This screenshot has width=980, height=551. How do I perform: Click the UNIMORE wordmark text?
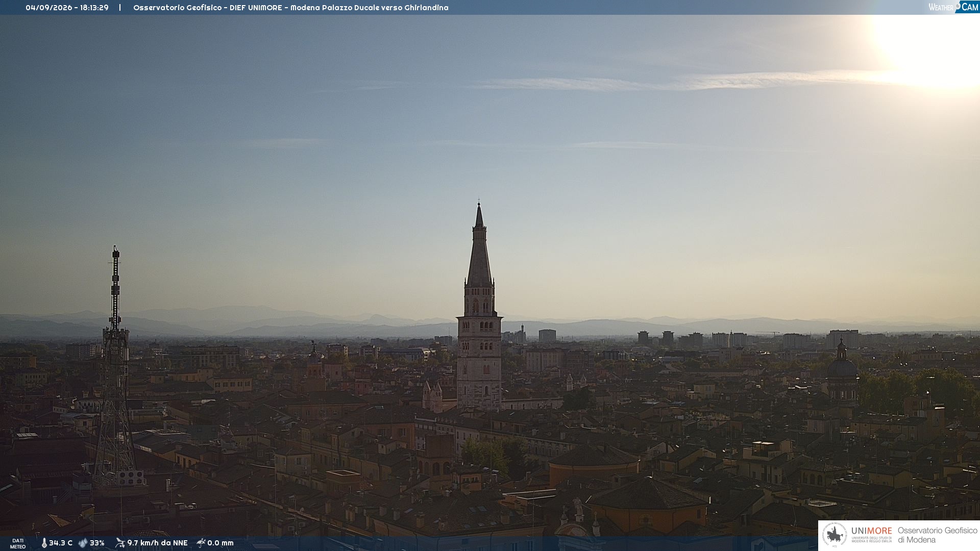tap(872, 531)
